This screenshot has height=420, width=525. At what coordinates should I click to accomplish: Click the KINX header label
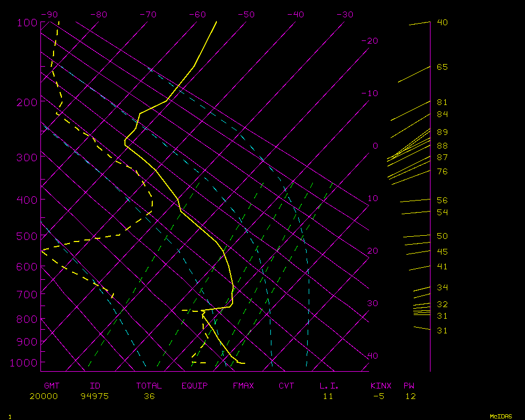point(381,386)
